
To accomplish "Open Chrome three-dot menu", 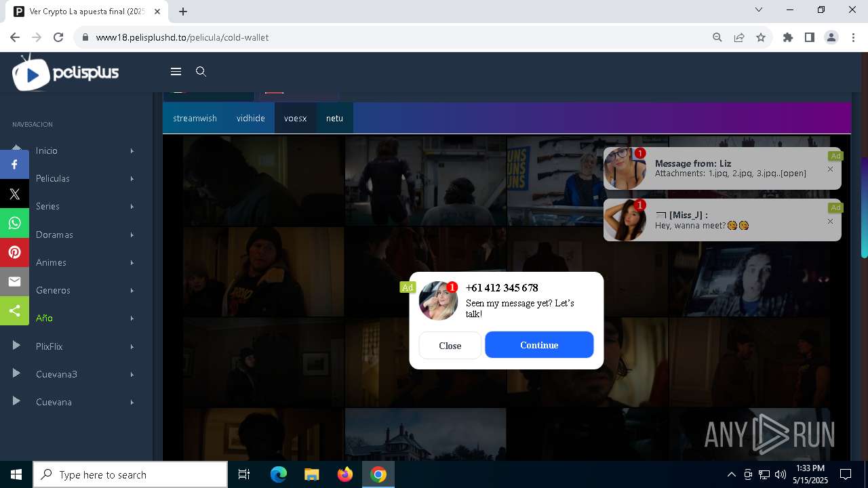I will pos(853,37).
